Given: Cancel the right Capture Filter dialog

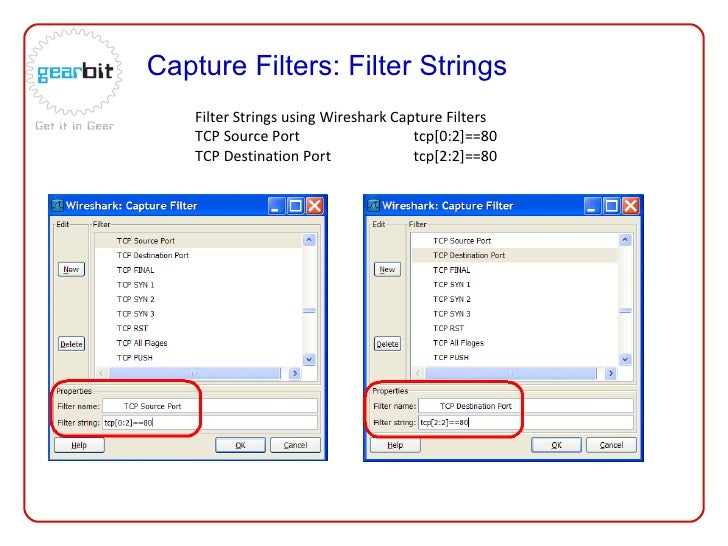Looking at the screenshot, I should (611, 445).
